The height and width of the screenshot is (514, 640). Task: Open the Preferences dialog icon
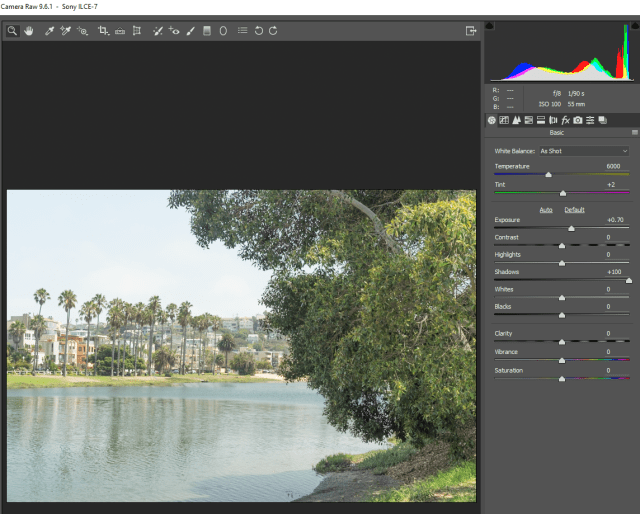tap(242, 31)
